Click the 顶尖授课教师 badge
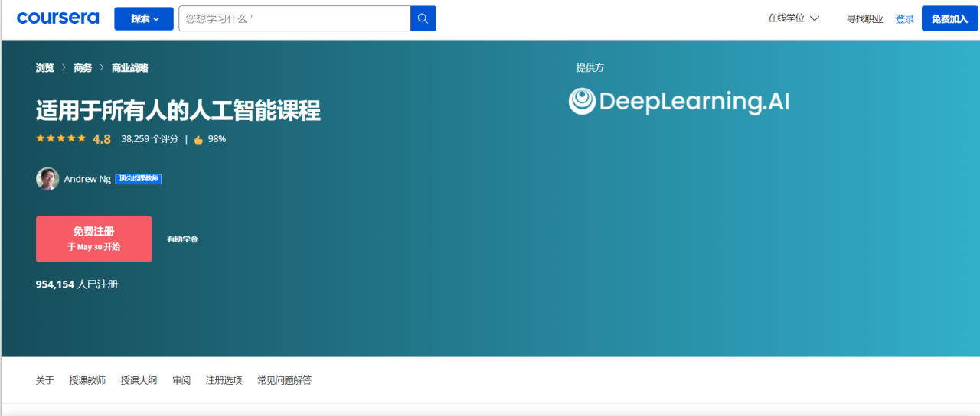Image resolution: width=980 pixels, height=416 pixels. [x=139, y=179]
